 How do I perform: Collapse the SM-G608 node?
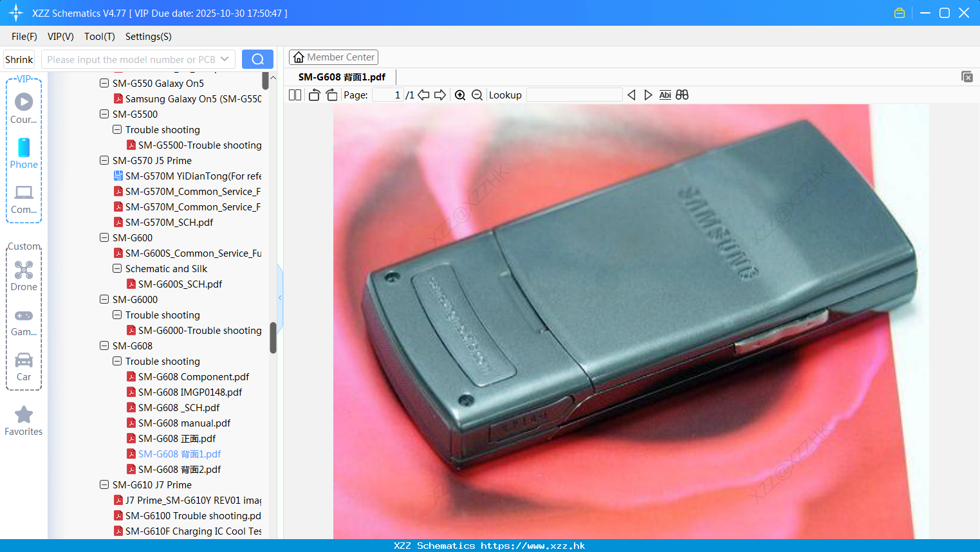[x=104, y=346]
